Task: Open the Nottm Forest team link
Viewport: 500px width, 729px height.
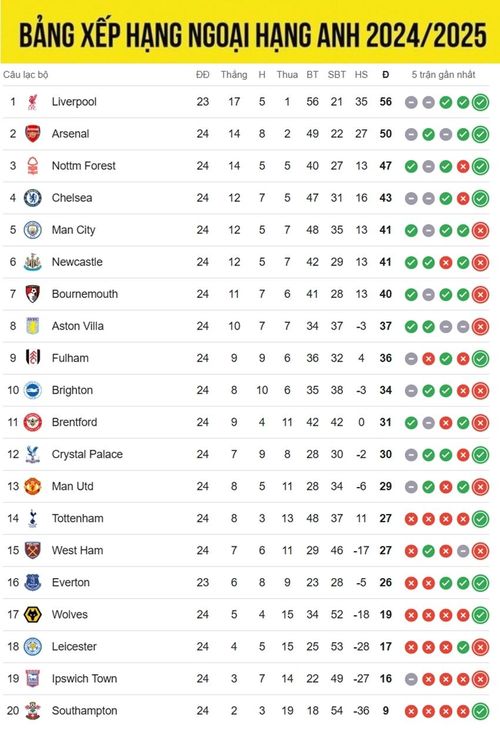Action: pyautogui.click(x=84, y=166)
